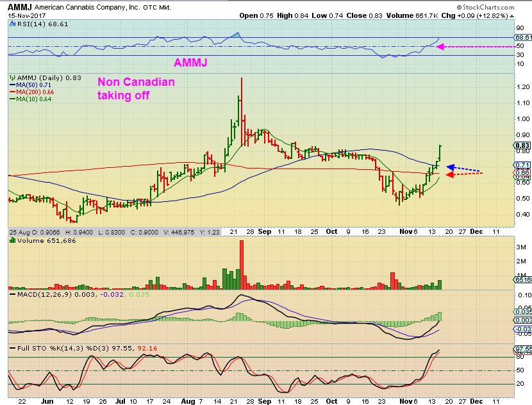532x405 pixels.
Task: Click the August price spike peak candle
Action: click(x=241, y=112)
